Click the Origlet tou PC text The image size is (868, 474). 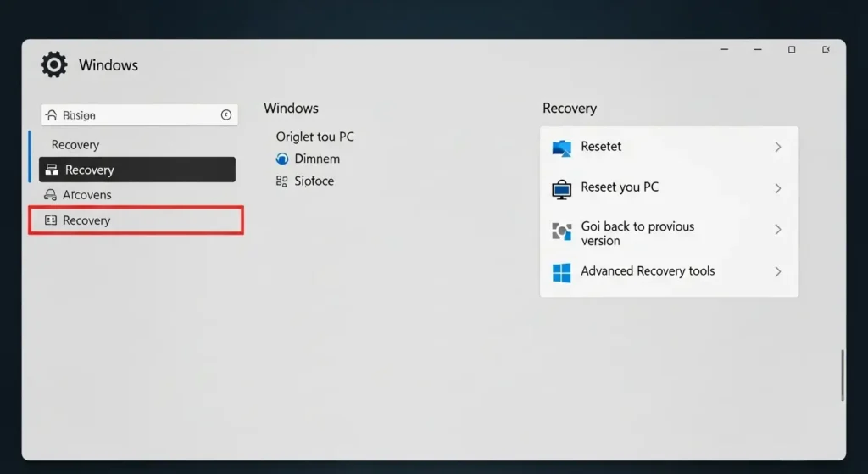click(315, 137)
